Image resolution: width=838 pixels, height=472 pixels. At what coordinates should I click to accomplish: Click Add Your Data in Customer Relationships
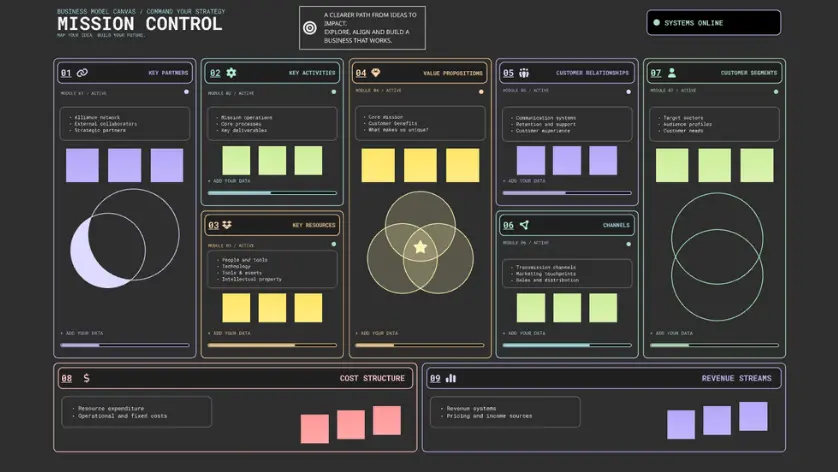tap(524, 181)
